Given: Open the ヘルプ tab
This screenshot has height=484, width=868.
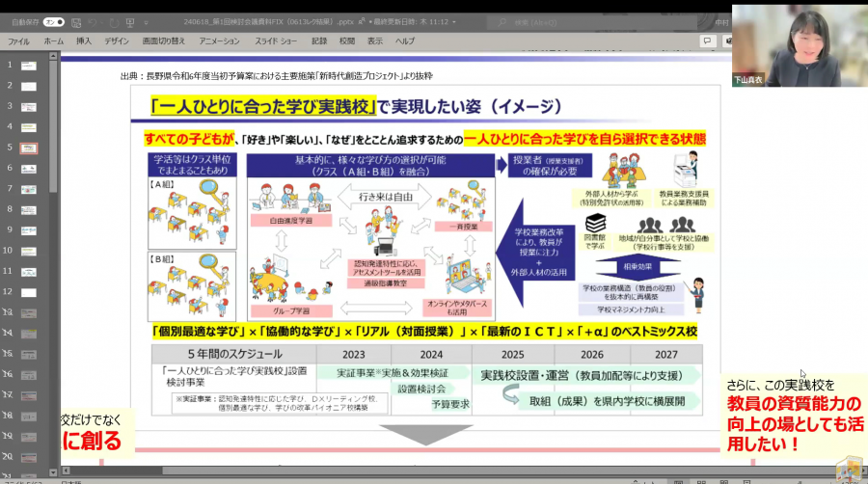Looking at the screenshot, I should click(x=405, y=40).
